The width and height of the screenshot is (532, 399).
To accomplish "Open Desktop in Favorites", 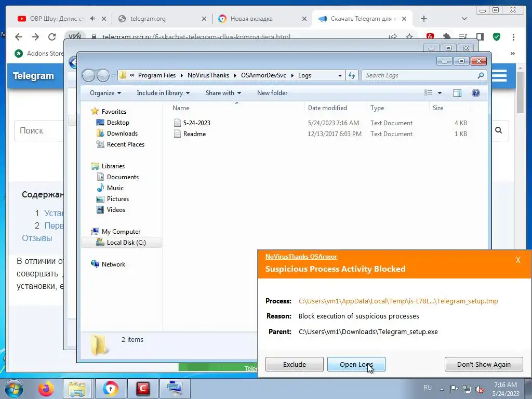I will [118, 123].
